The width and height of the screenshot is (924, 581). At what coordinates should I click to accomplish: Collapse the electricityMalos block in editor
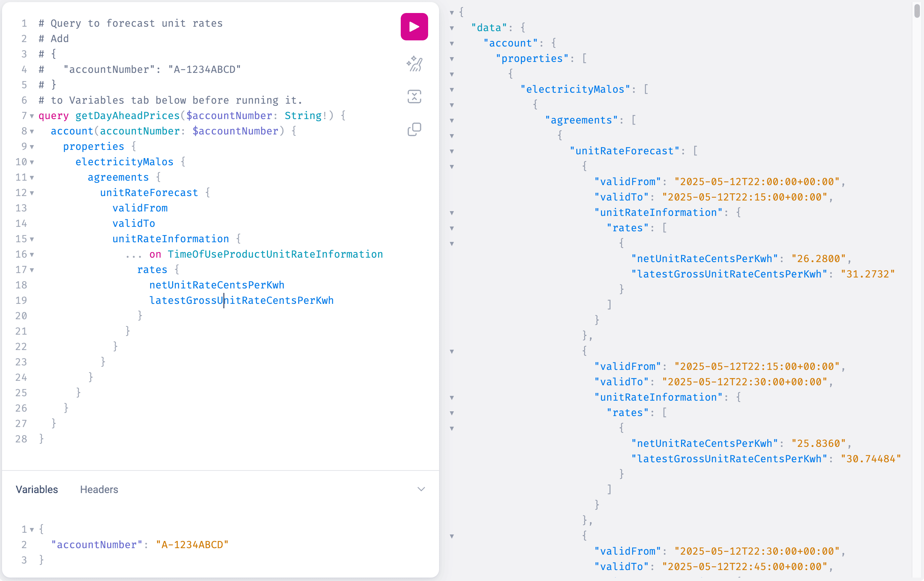(32, 162)
